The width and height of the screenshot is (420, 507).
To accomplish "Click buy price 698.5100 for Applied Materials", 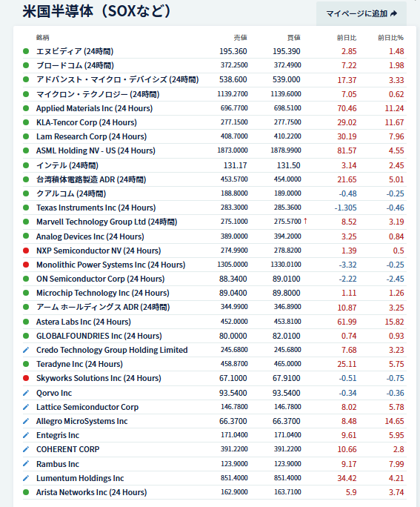I will [287, 108].
